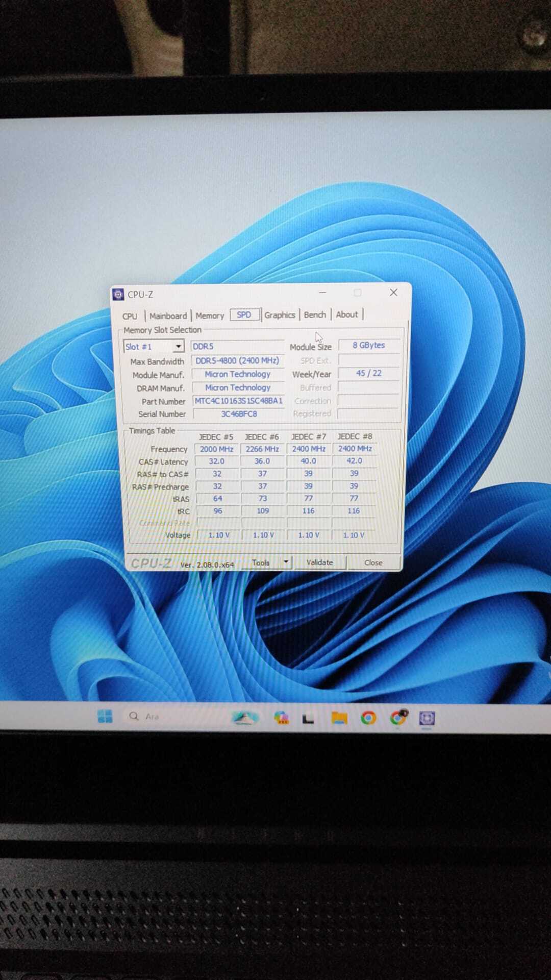The height and width of the screenshot is (980, 551).
Task: Launch Google Chrome from the taskbar
Action: [x=368, y=718]
